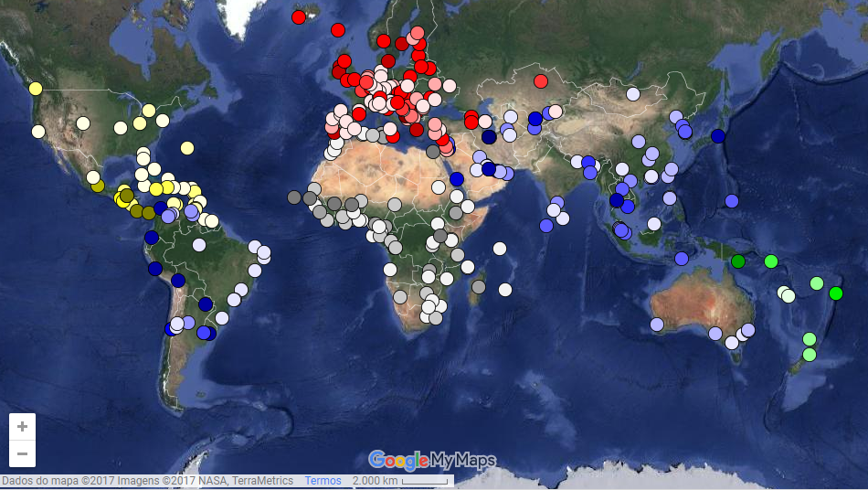Click the southernmost light green New Zealand marker
868x490 pixels.
coord(810,355)
